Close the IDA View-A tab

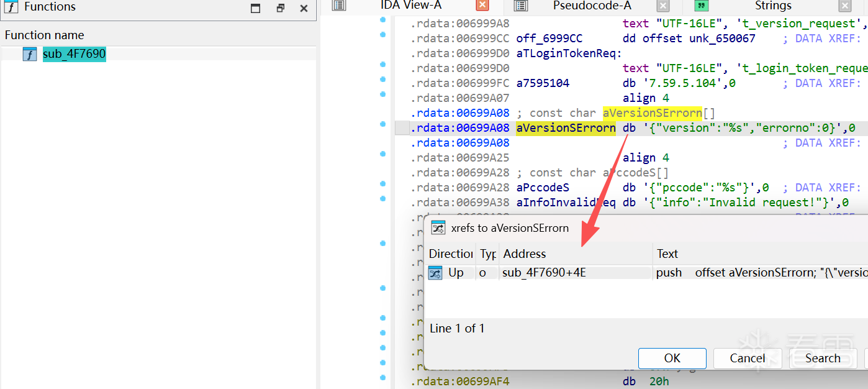[x=482, y=6]
